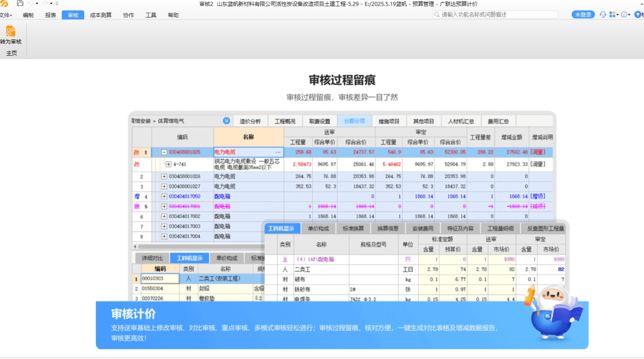The width and height of the screenshot is (644, 359).
Task: Click the 转为审核 GSH icon button
Action: 11,35
